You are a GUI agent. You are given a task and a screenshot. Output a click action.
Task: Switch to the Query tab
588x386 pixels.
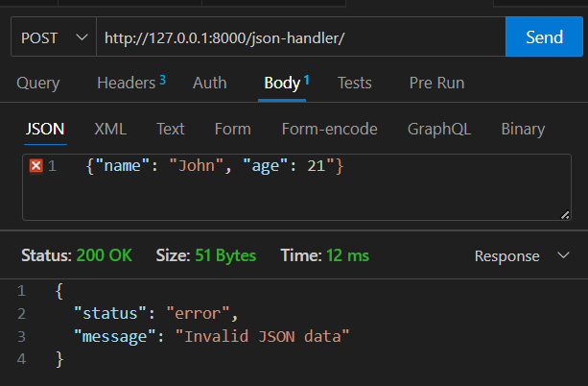tap(37, 84)
